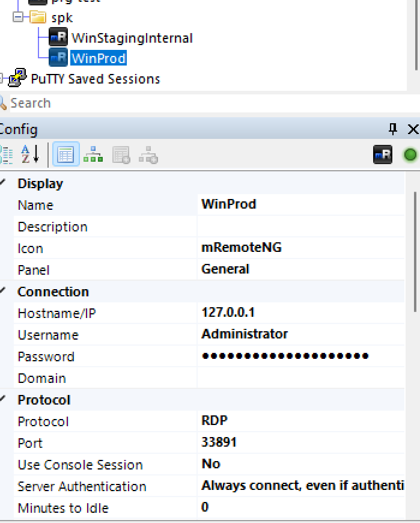420x523 pixels.
Task: Edit the Hostname/IP value 127.0.0.1
Action: (301, 313)
